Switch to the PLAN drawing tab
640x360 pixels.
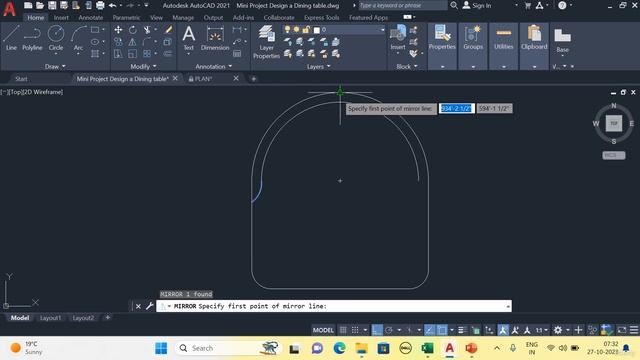pyautogui.click(x=203, y=79)
